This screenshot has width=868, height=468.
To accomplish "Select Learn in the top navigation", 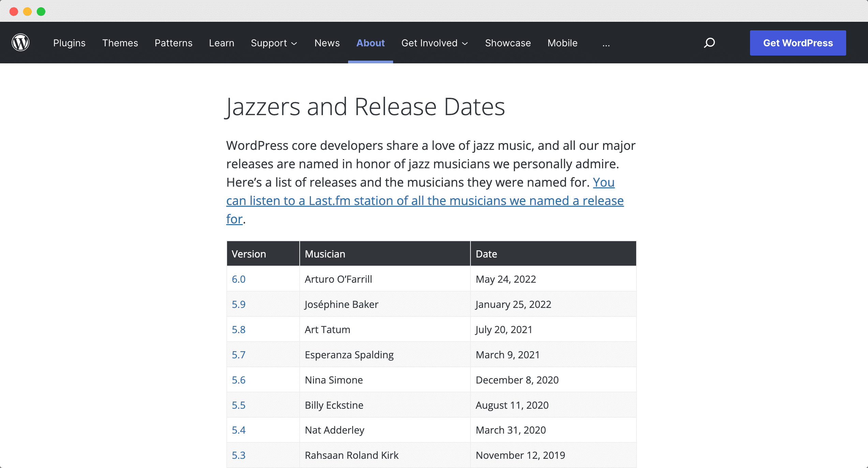I will [222, 43].
